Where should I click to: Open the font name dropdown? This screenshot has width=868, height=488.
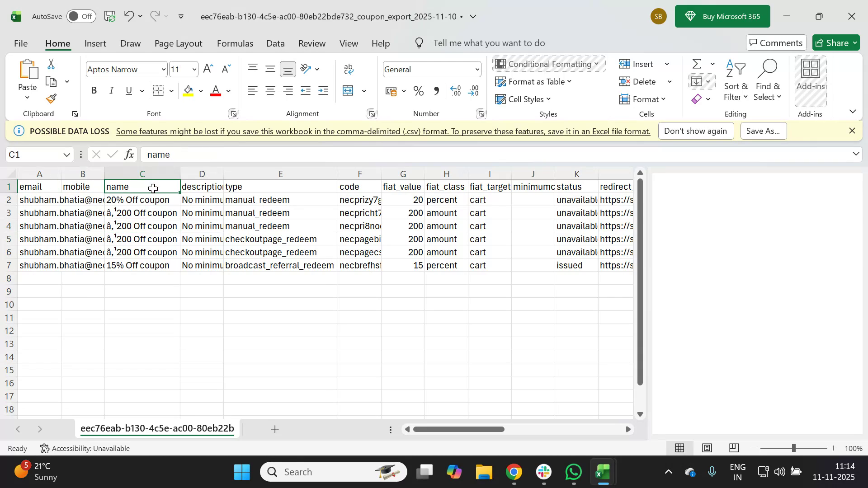tap(163, 69)
